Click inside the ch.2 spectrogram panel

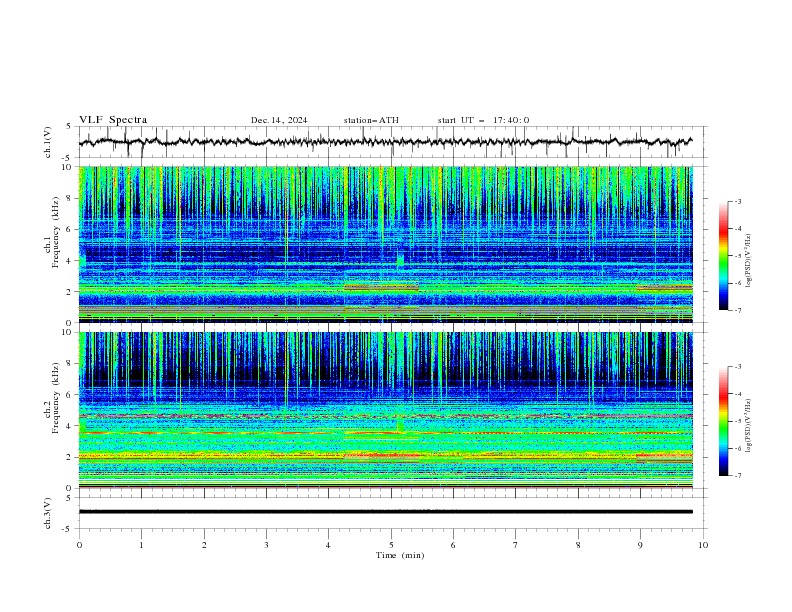tap(386, 410)
